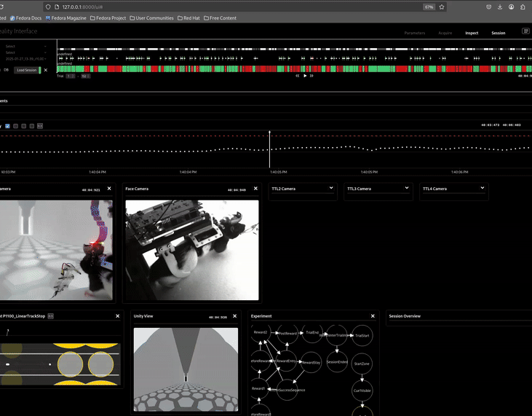The image size is (532, 416).
Task: Check the fourth checkbox above the graph
Action: pos(32,126)
